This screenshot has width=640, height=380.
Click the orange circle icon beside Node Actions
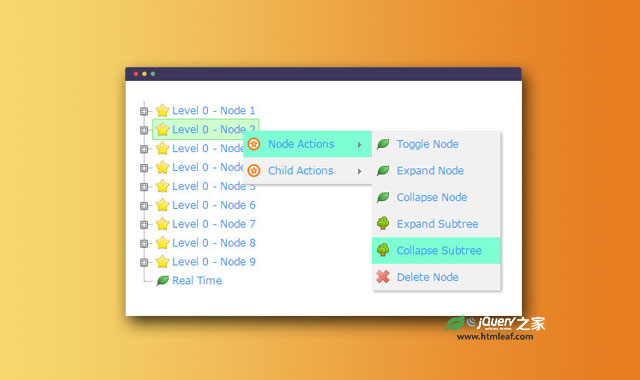[254, 144]
